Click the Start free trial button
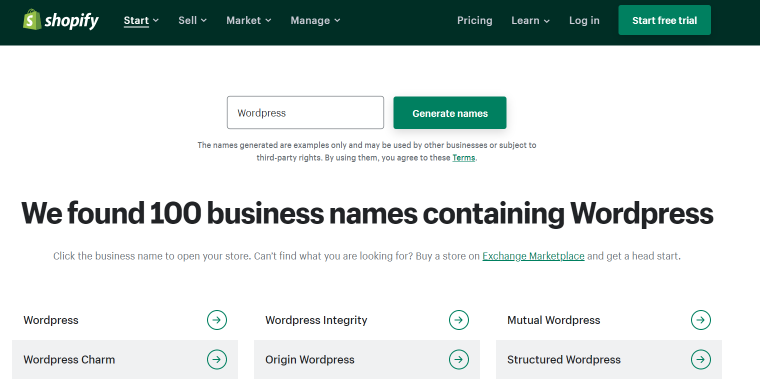 point(665,20)
